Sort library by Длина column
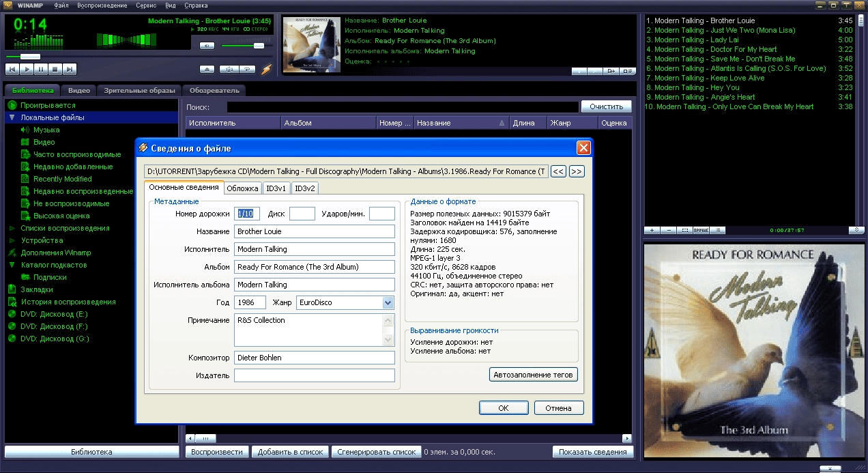 click(528, 123)
